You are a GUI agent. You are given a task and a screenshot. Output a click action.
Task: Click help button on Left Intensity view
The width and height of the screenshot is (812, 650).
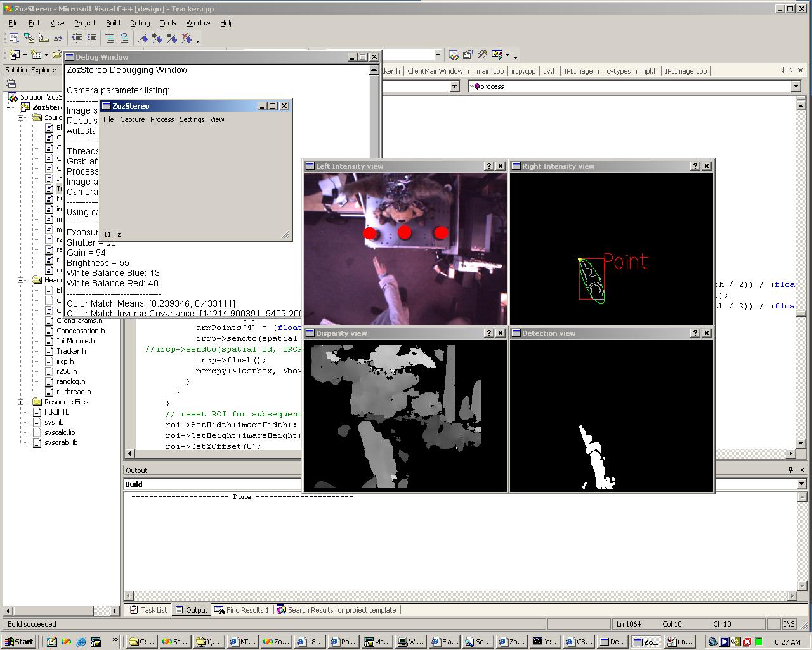pyautogui.click(x=488, y=166)
